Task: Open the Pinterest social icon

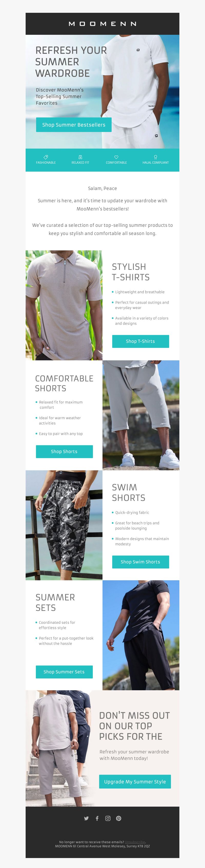Action: pyautogui.click(x=119, y=818)
